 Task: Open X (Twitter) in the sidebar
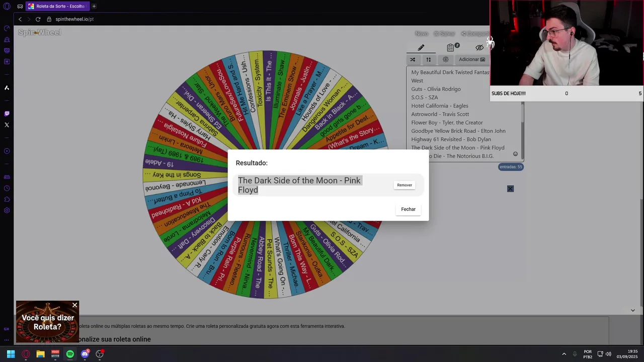coord(7,125)
